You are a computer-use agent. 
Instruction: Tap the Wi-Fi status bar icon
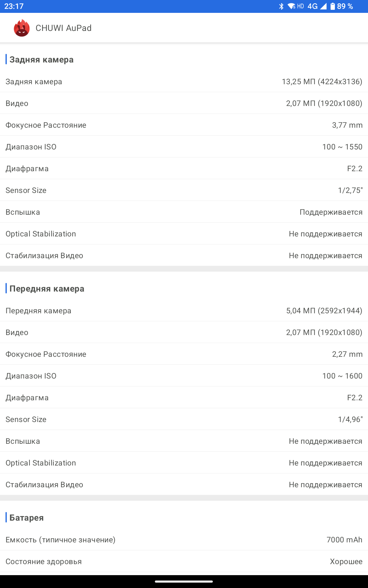click(x=291, y=6)
